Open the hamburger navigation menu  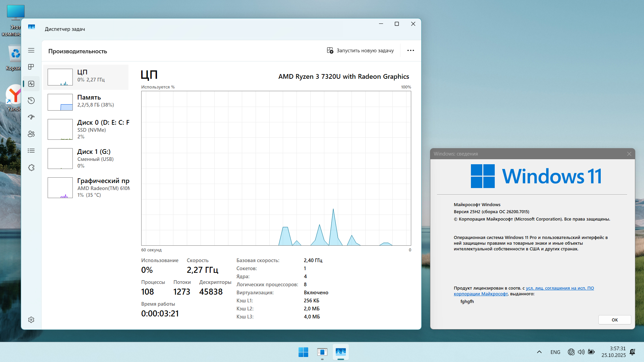[x=31, y=50]
